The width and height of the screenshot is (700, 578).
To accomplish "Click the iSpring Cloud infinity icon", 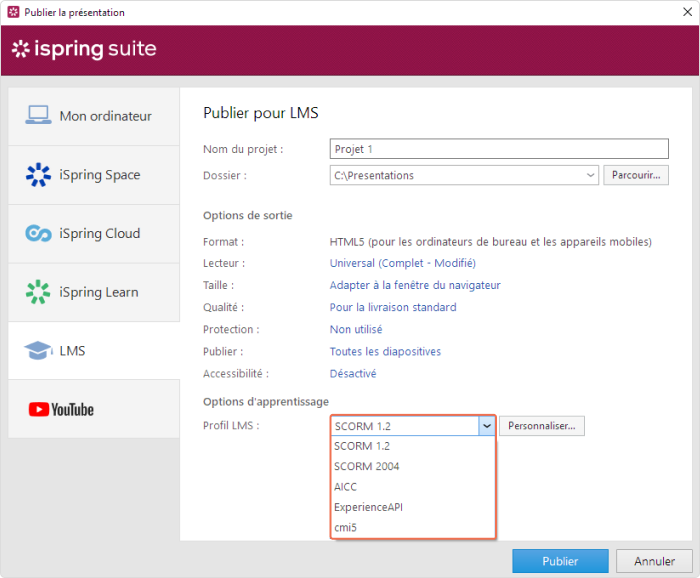I will tap(38, 233).
